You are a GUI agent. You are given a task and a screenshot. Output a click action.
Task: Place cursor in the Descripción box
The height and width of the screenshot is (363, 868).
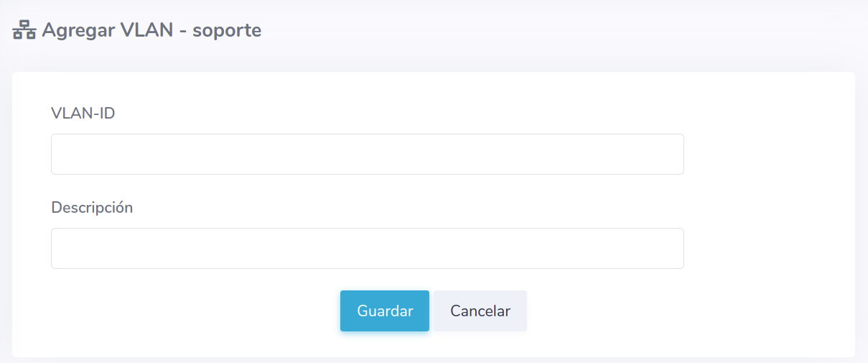tap(367, 248)
